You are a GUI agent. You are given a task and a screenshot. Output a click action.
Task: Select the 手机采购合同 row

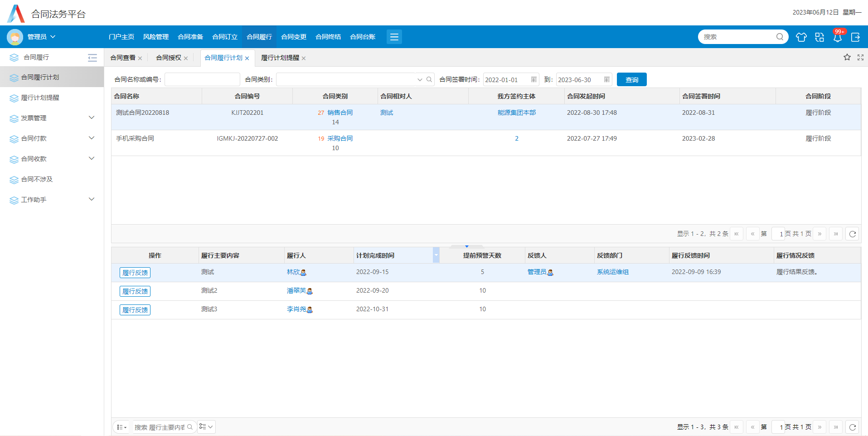click(x=486, y=143)
